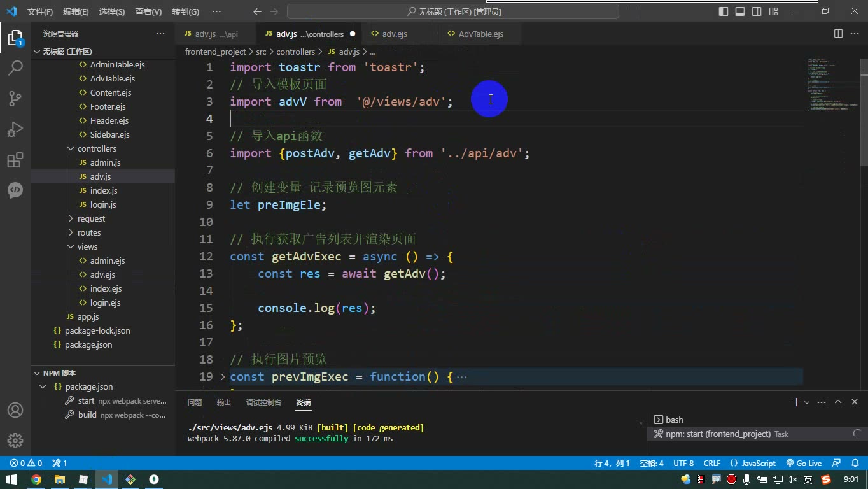Open the Accounts icon in activity bar
Screen dimensions: 868x489
(x=15, y=410)
